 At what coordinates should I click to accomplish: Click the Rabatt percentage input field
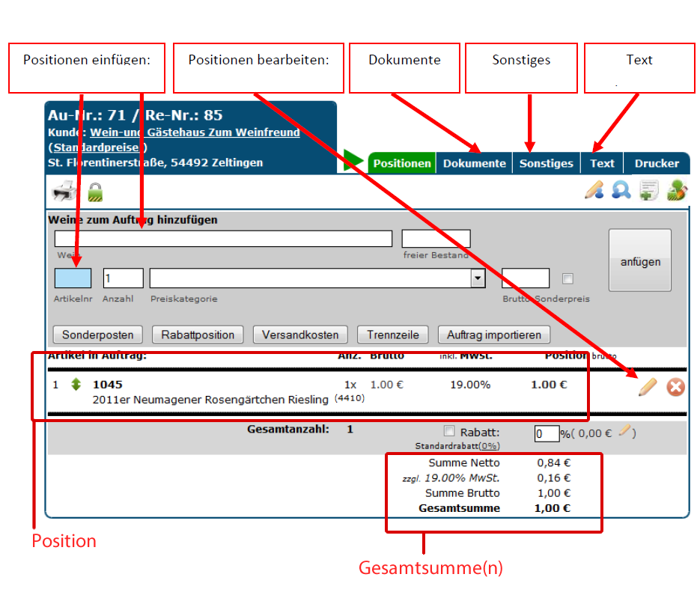tap(547, 433)
